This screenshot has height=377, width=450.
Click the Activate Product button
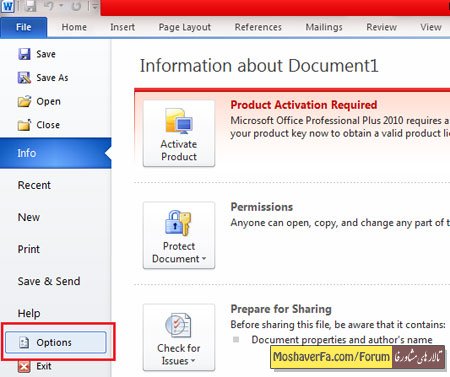pos(179,133)
